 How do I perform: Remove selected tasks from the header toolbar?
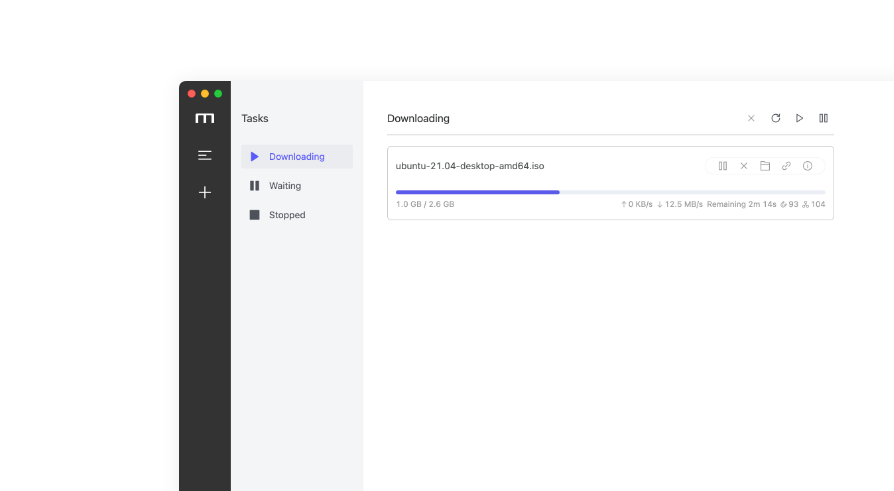click(x=751, y=118)
